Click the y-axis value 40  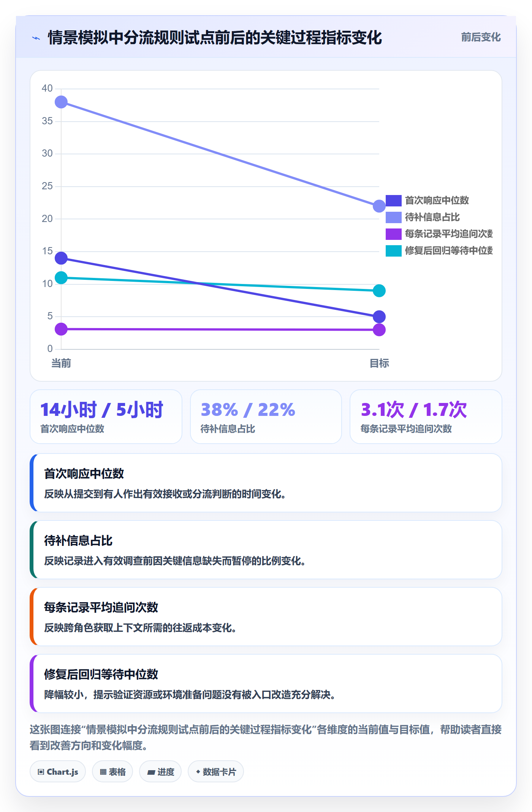click(x=47, y=89)
